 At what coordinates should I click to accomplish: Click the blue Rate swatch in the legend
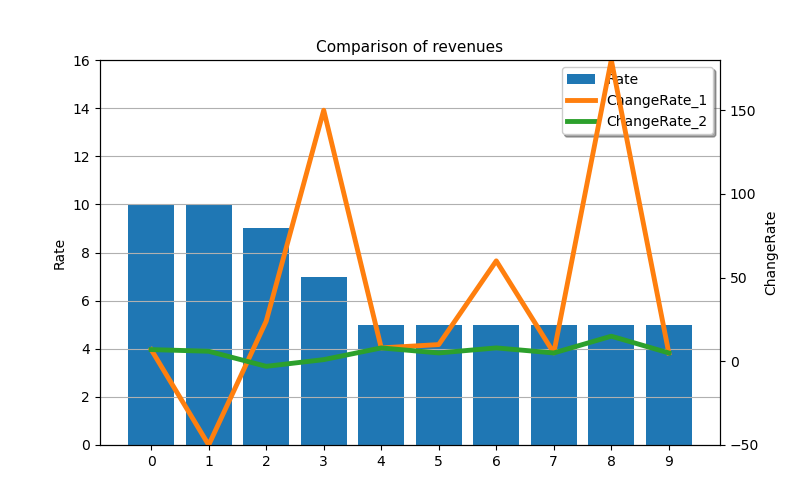(x=581, y=79)
